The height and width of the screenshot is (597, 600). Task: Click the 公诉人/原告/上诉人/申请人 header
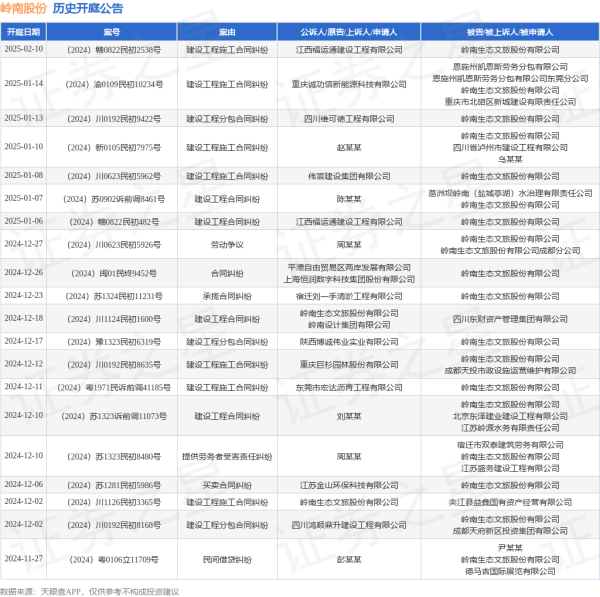349,32
